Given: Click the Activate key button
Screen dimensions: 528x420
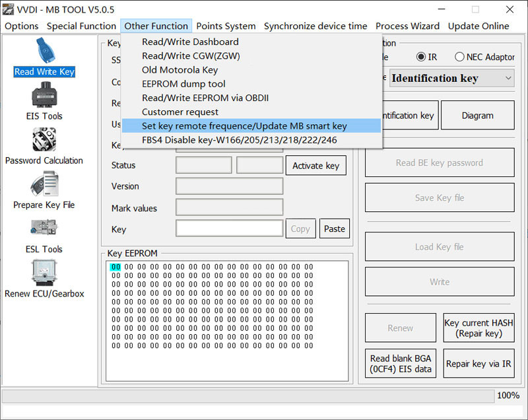Looking at the screenshot, I should pyautogui.click(x=316, y=165).
